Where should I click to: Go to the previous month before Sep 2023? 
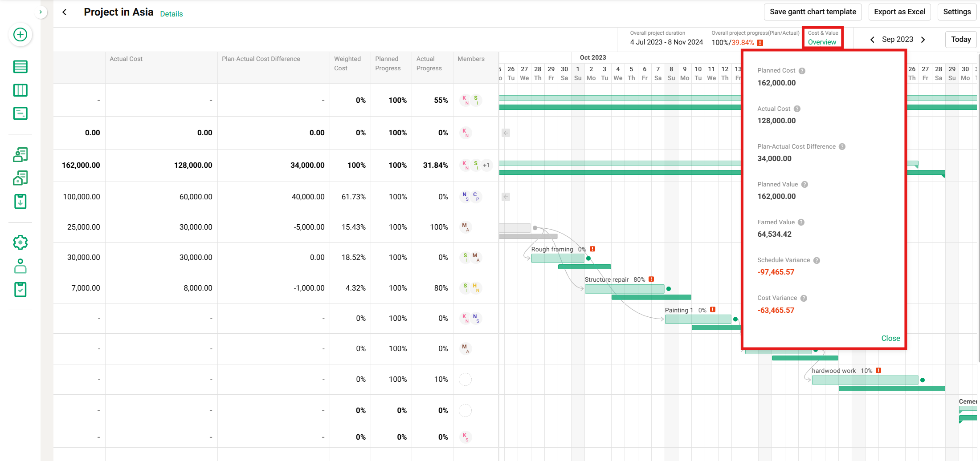(872, 40)
